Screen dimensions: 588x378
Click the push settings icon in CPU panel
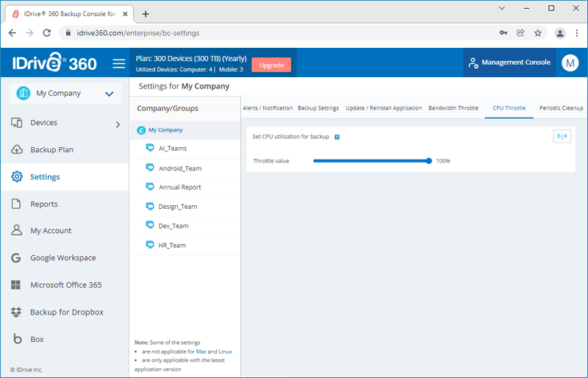point(562,137)
